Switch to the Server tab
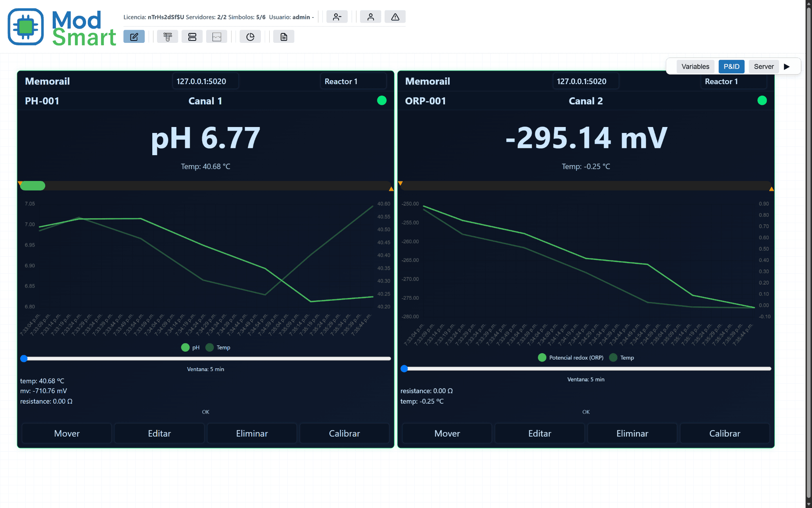The image size is (812, 508). 764,66
